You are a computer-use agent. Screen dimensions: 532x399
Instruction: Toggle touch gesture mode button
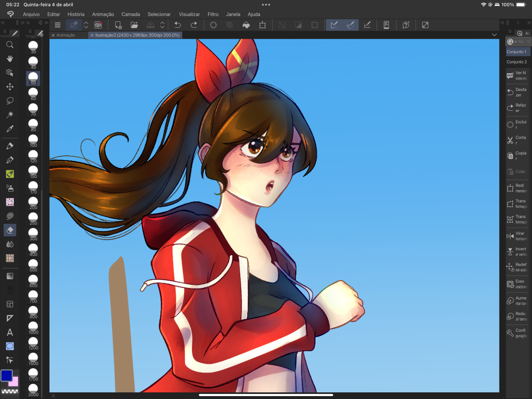click(74, 25)
